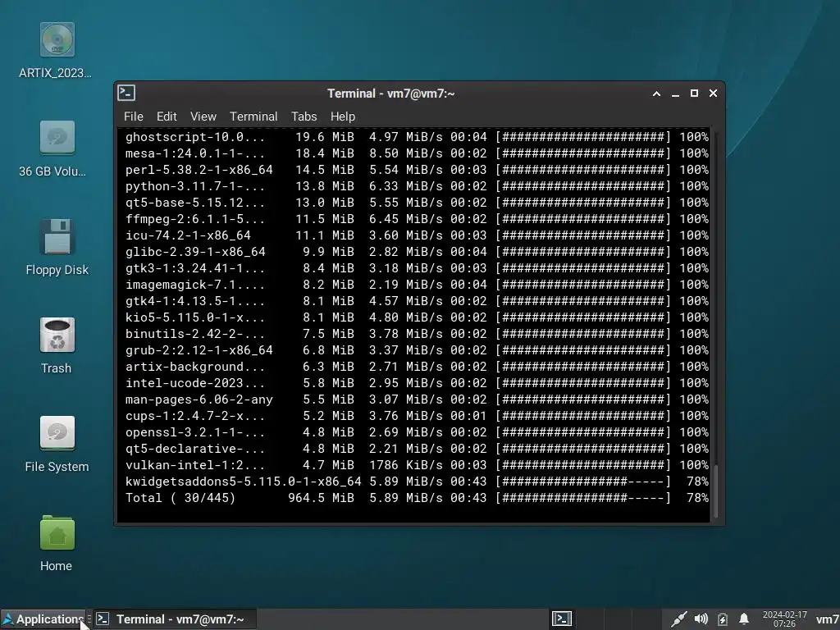Click the ghostscript-10.0... download line
840x630 pixels.
(417, 137)
